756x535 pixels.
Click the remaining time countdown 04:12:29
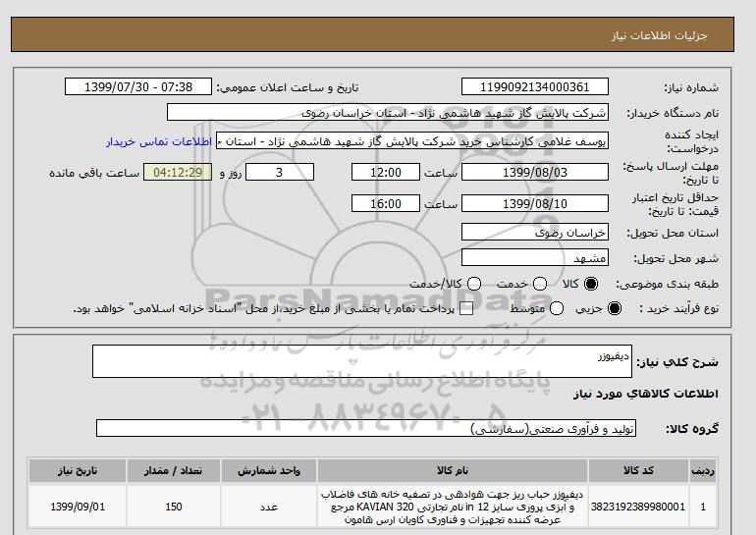point(178,172)
